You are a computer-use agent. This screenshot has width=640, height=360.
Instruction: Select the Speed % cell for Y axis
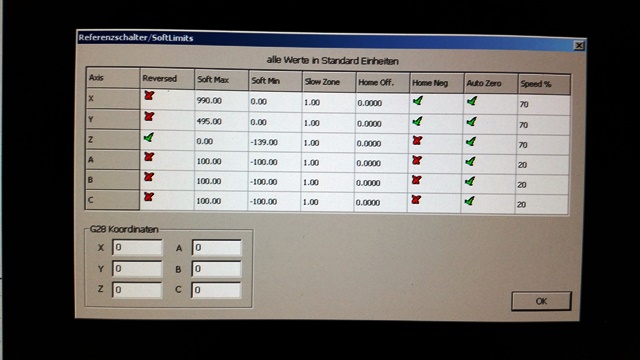pos(543,125)
